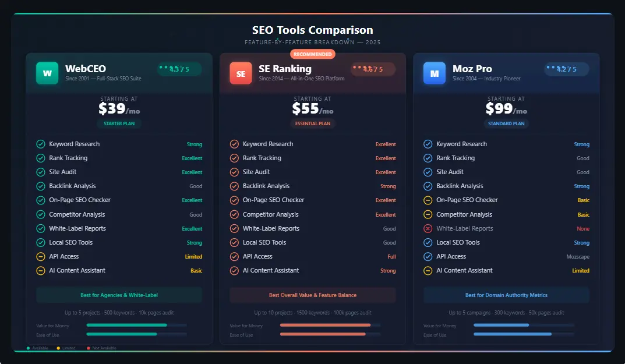This screenshot has height=364, width=625.
Task: Click the Moz Pro "M" logo icon
Action: pyautogui.click(x=434, y=73)
